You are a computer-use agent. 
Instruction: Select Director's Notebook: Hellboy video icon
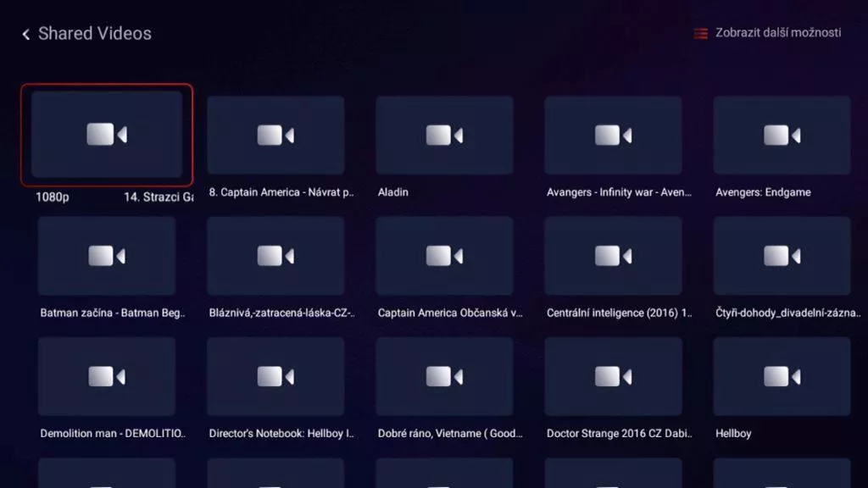[x=275, y=376]
